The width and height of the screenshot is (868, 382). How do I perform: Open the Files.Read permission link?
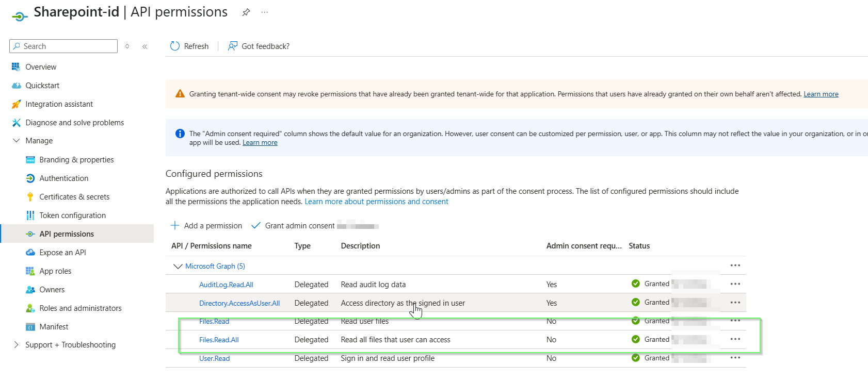[214, 321]
